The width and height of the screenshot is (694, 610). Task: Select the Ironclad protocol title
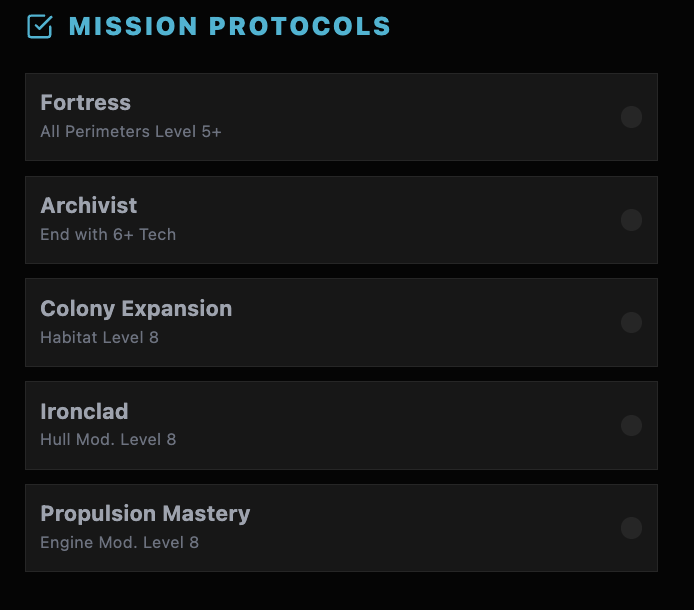coord(84,411)
